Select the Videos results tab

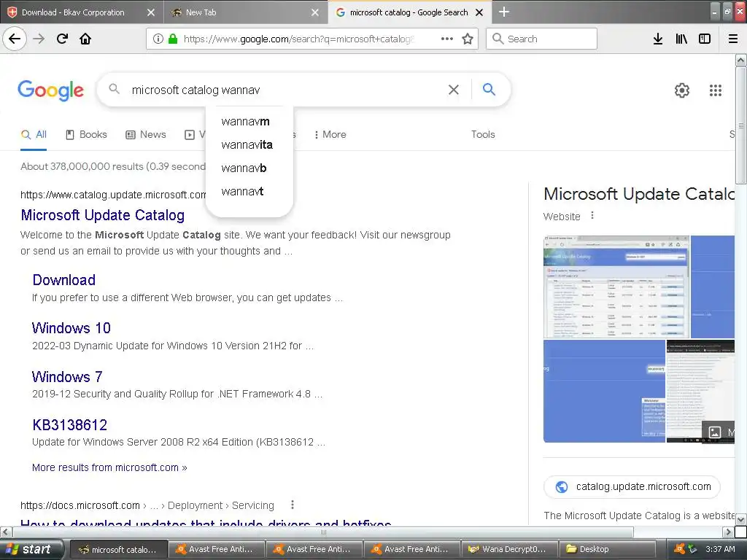point(195,135)
